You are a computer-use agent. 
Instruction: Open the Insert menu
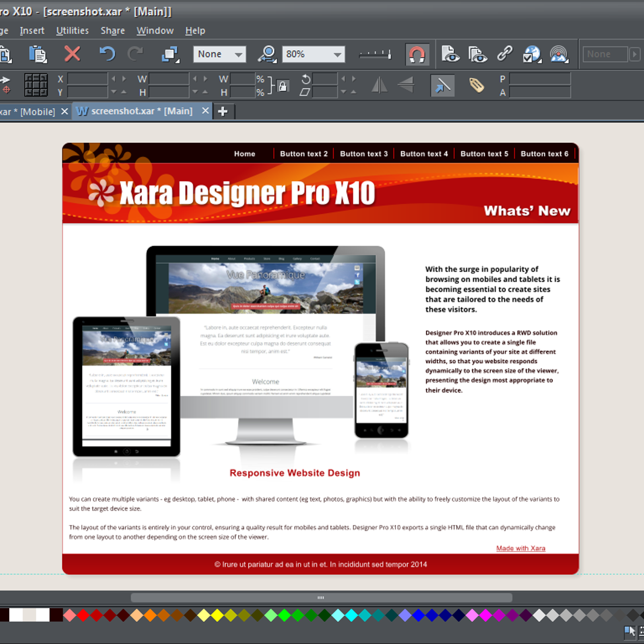click(x=32, y=31)
